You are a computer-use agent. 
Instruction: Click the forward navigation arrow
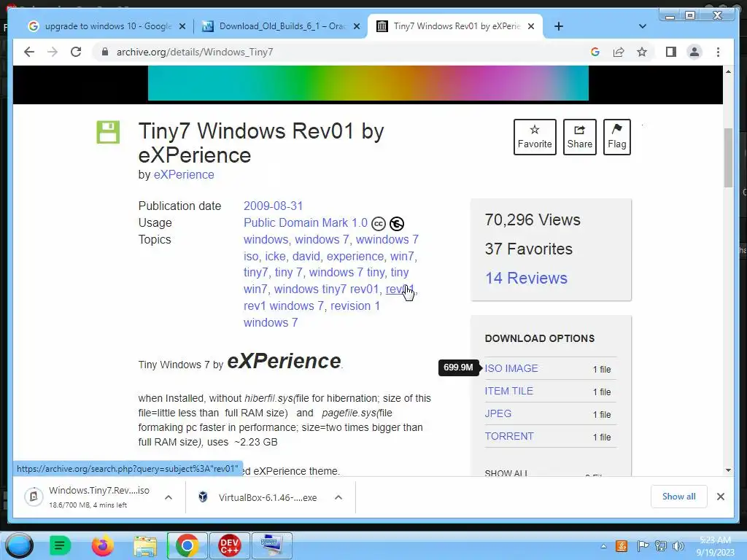click(53, 52)
